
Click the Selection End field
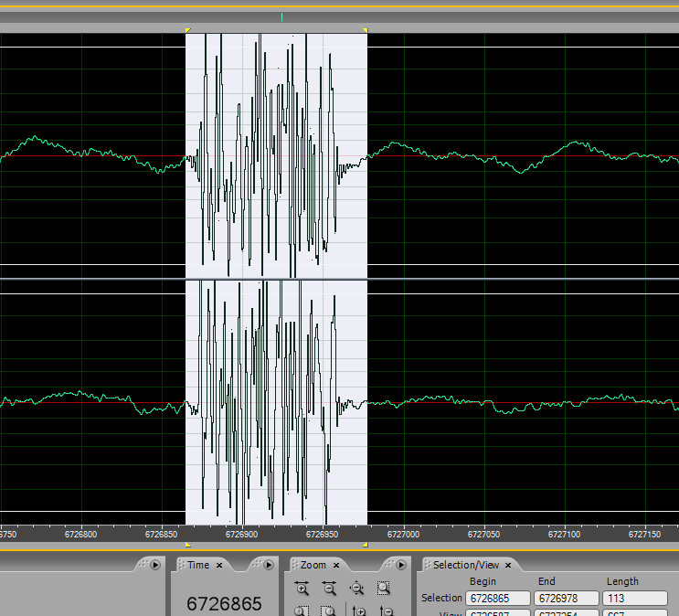pyautogui.click(x=567, y=598)
